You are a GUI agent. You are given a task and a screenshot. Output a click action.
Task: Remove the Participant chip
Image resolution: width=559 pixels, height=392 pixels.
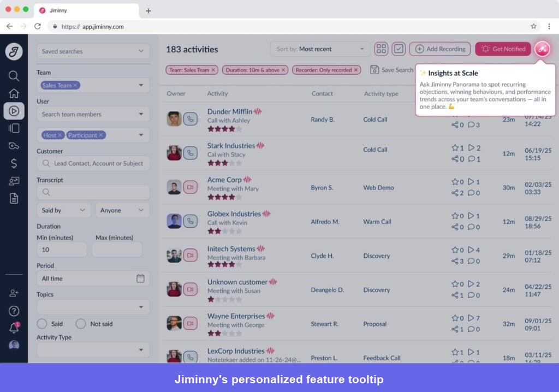coord(101,135)
